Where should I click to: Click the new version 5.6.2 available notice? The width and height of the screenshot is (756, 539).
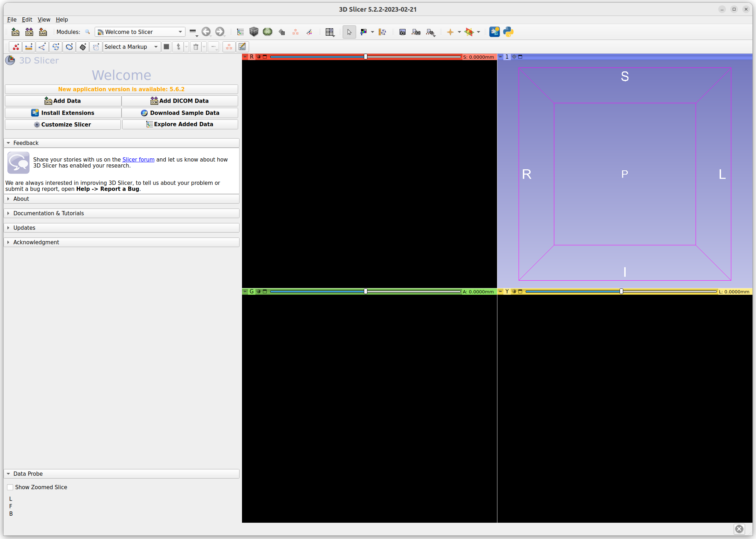[x=121, y=89]
